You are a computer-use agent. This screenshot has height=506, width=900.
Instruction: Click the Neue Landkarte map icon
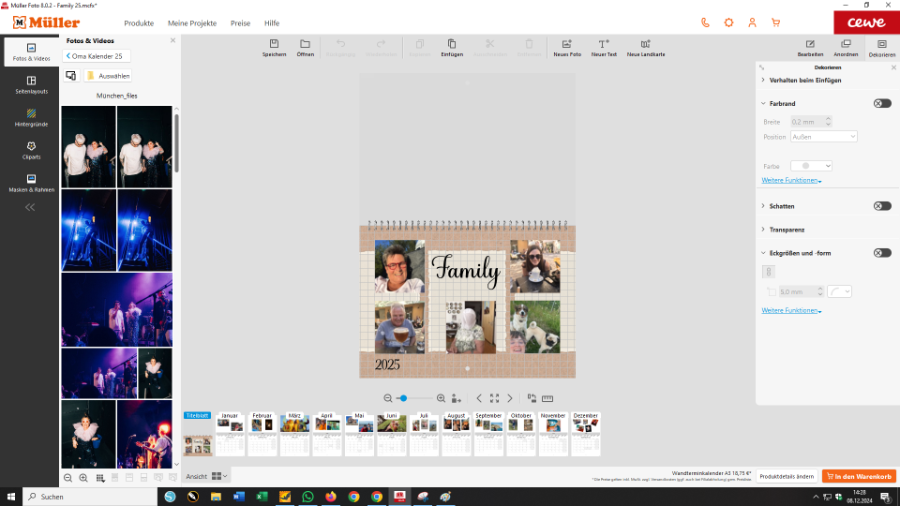tap(646, 45)
